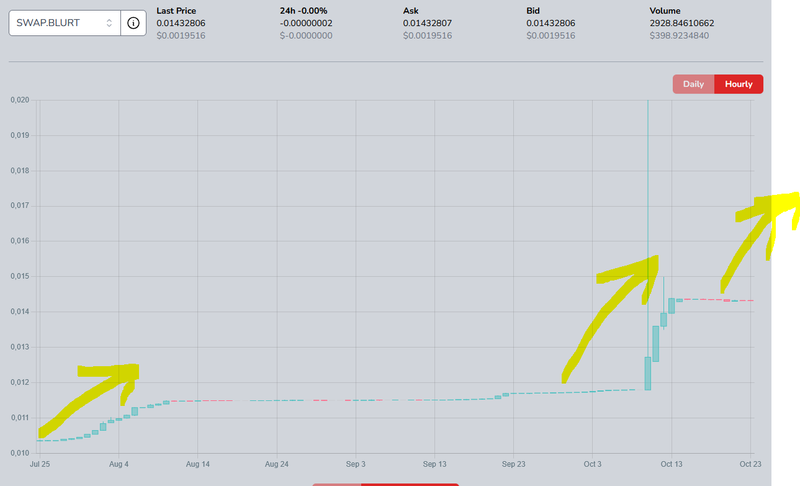Click the 0,020 price axis label
This screenshot has width=800, height=486.
(20, 100)
